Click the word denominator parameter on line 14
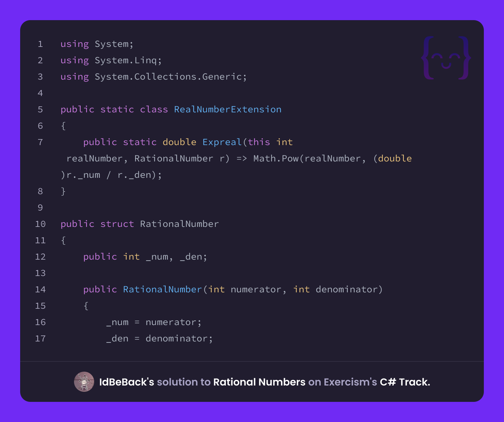This screenshot has width=504, height=422. click(x=346, y=290)
